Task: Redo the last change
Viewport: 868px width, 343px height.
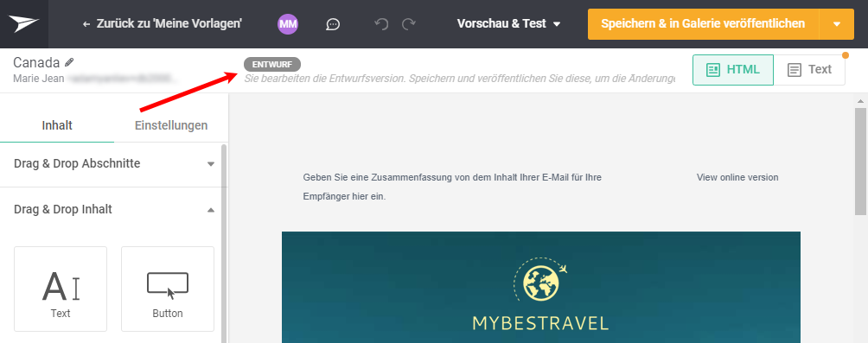Action: (x=409, y=24)
